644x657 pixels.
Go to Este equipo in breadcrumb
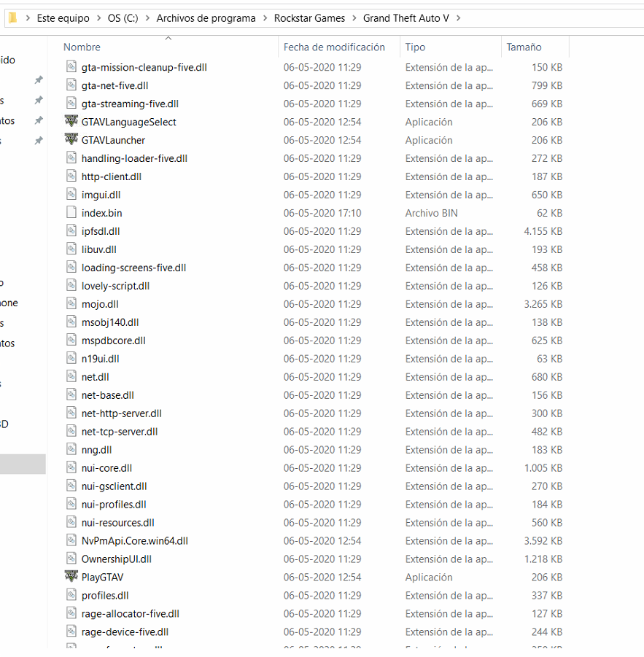pyautogui.click(x=63, y=18)
